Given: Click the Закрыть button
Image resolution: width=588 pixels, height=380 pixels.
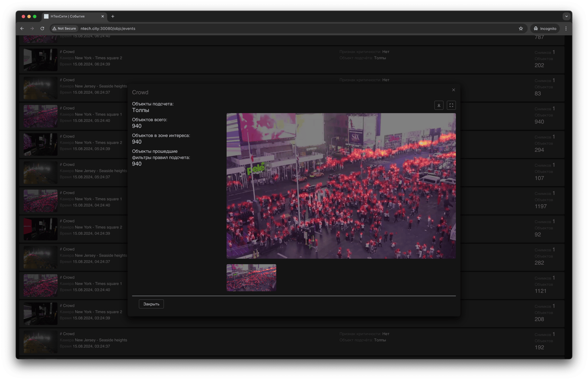Looking at the screenshot, I should pyautogui.click(x=151, y=304).
